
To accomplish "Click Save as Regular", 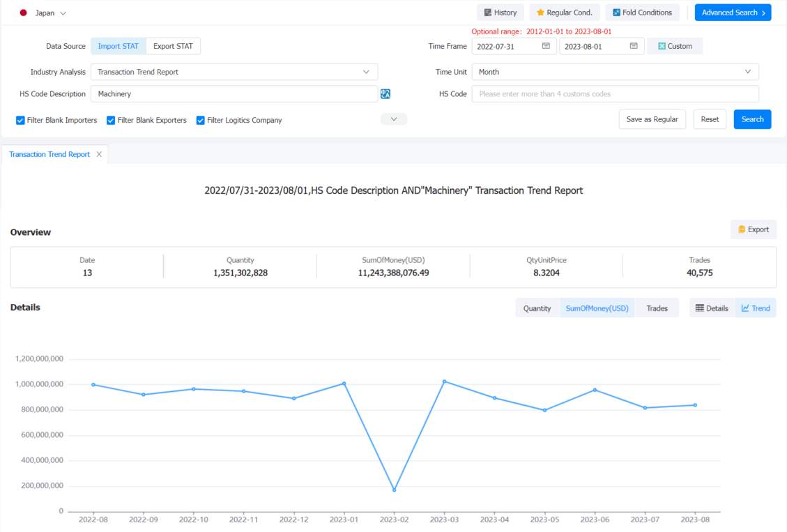I will (652, 119).
